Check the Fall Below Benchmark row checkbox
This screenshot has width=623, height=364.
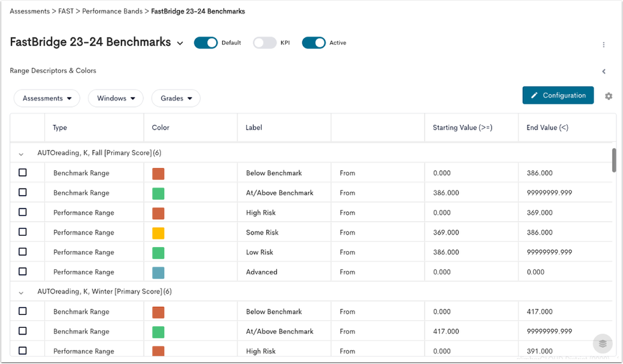(x=23, y=172)
